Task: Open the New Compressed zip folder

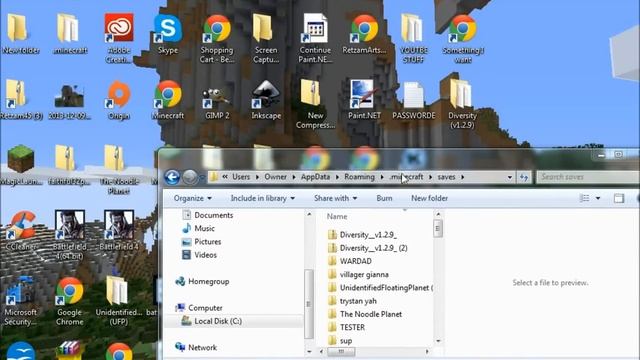Action: (315, 104)
